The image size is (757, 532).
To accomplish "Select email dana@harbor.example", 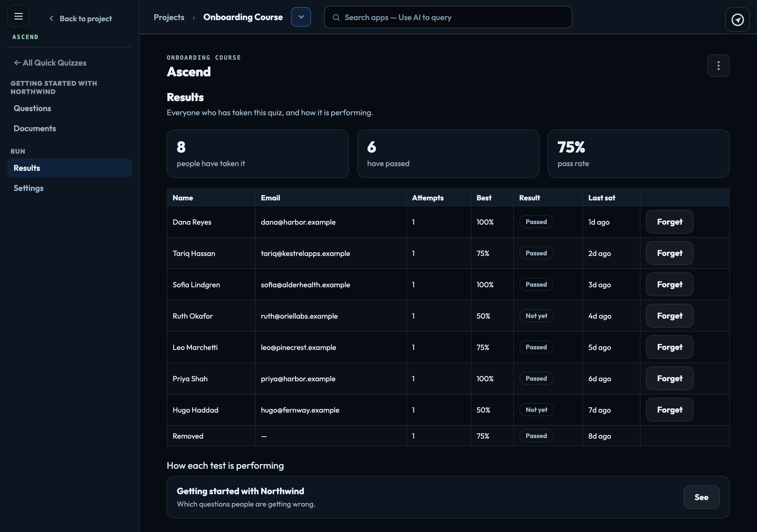I will tap(298, 222).
